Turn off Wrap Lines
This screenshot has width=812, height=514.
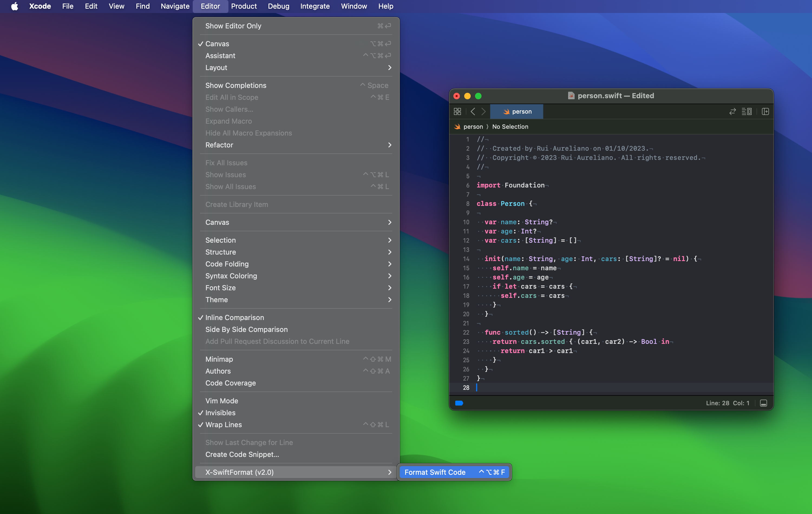coord(296,425)
